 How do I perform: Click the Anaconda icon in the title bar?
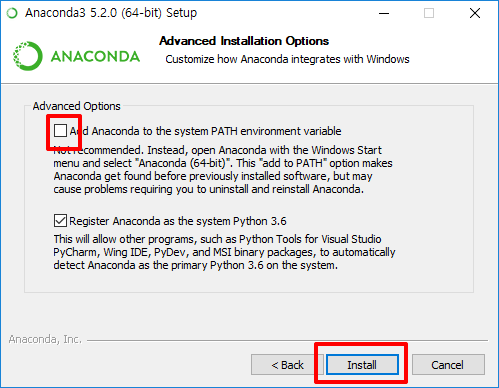click(12, 13)
